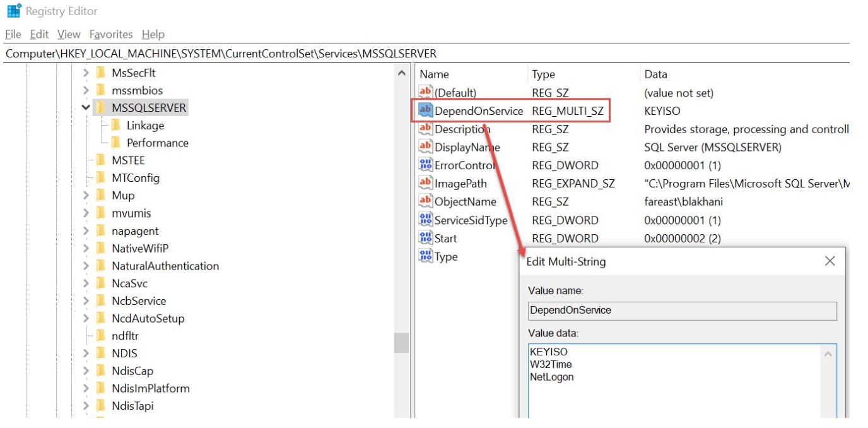This screenshot has height=428, width=868.
Task: Click the Performance subkey folder icon
Action: pos(115,143)
